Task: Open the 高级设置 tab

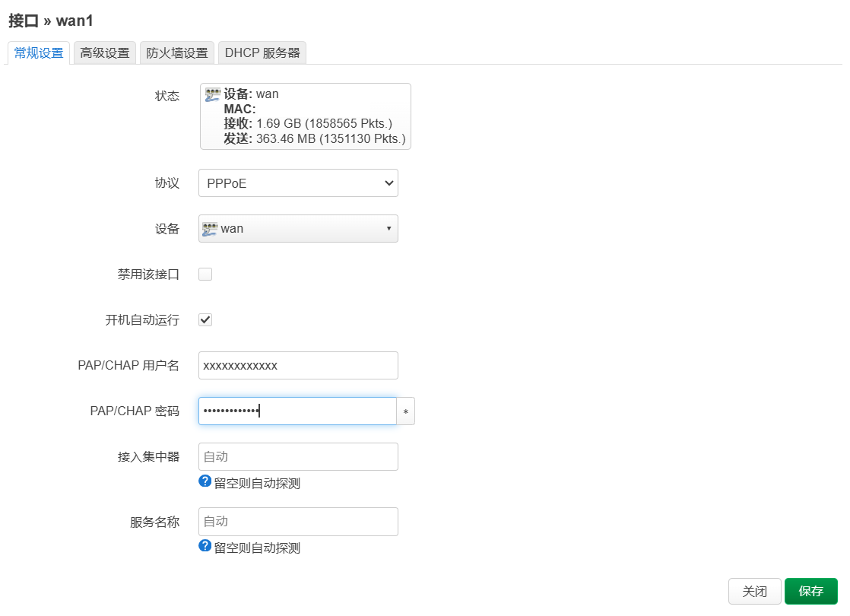Action: pyautogui.click(x=105, y=53)
